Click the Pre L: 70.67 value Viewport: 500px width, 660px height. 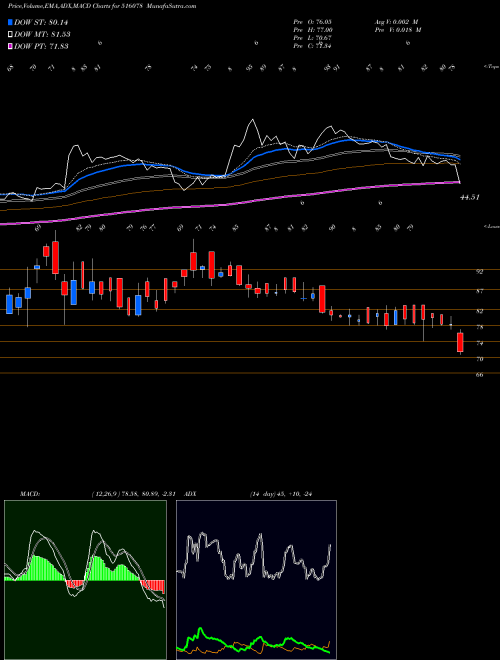[313, 38]
